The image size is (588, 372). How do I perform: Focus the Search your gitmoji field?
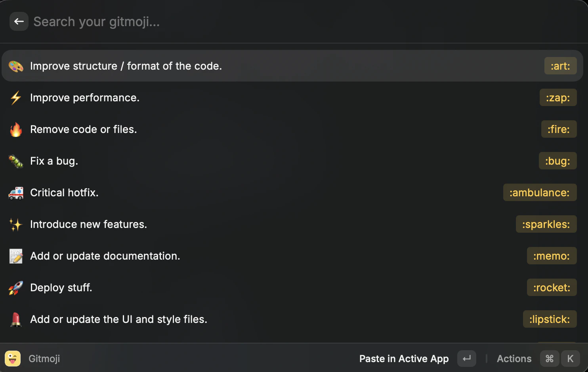pyautogui.click(x=293, y=21)
